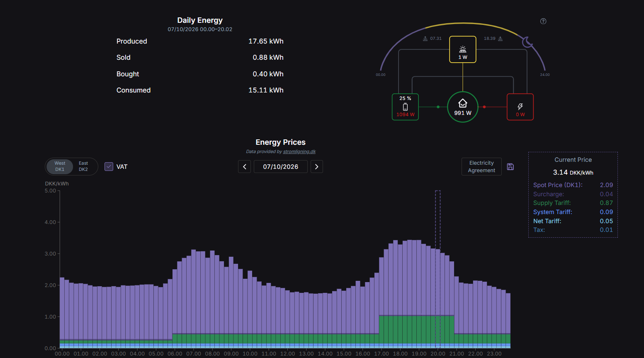Click the Current Price 3.14 DKK/kWh value

(x=573, y=172)
